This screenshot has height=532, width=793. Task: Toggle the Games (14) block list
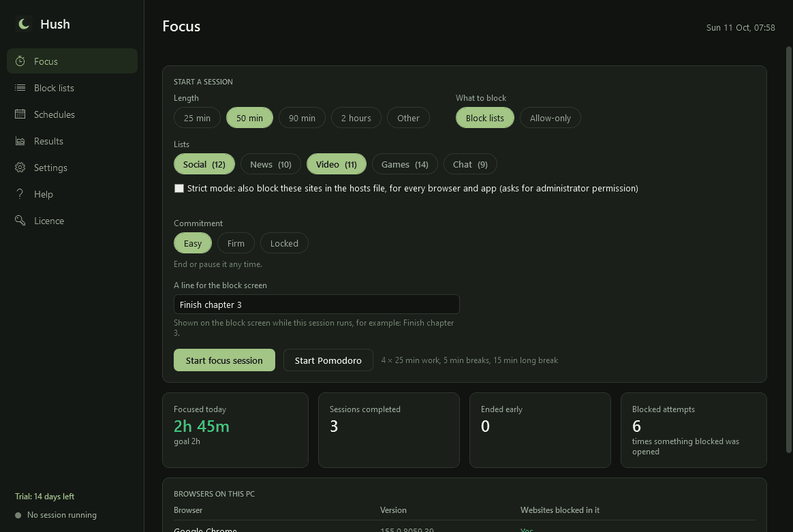point(405,164)
